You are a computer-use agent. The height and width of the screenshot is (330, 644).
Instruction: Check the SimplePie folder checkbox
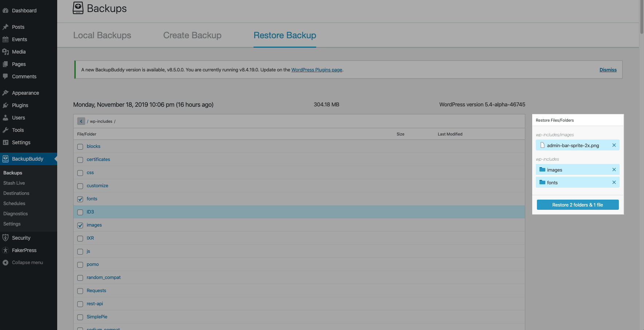pos(80,317)
